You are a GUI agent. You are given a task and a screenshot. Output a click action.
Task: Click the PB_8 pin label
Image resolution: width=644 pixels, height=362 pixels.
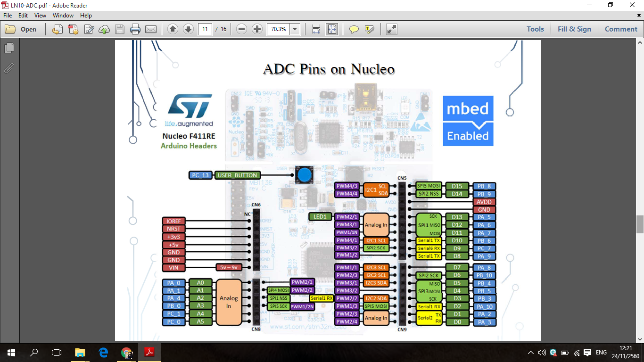click(x=484, y=186)
